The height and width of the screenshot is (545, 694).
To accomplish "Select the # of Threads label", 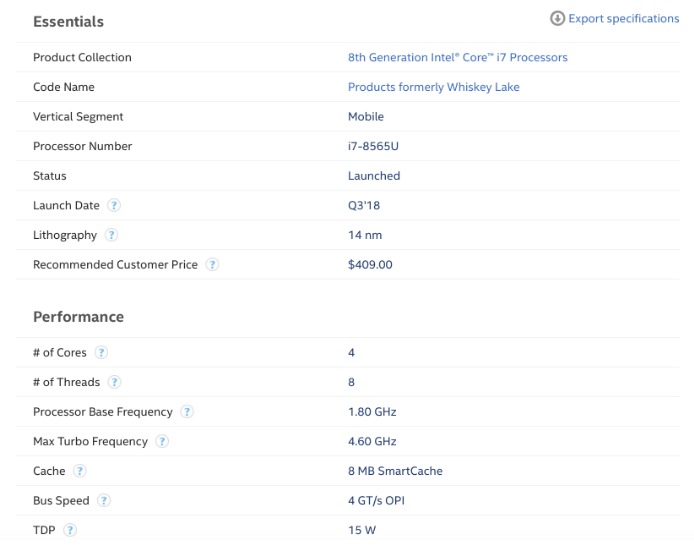I will click(67, 382).
